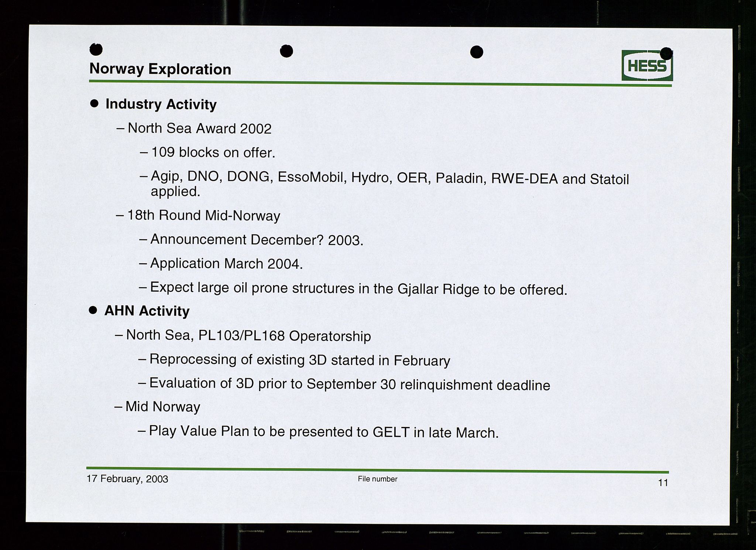Click 'Play Value Plan to be presented' line
Screen dimensions: 756x550
coord(324,432)
